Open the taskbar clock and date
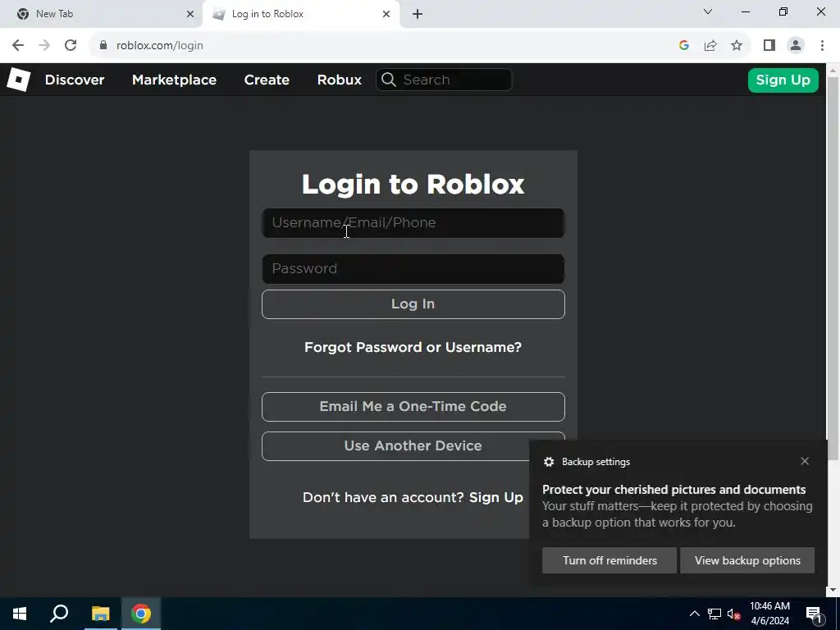The height and width of the screenshot is (630, 840). 769,614
